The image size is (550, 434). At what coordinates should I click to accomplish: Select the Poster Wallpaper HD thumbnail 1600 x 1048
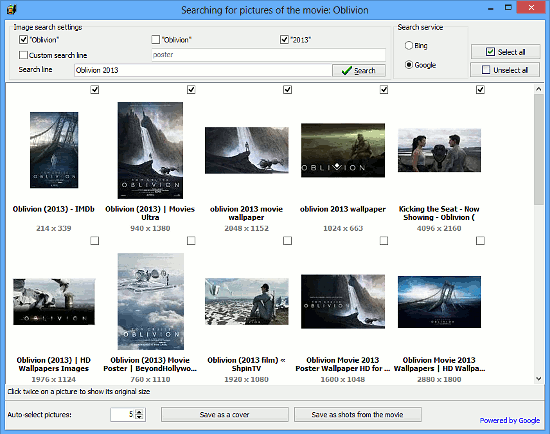coord(343,301)
